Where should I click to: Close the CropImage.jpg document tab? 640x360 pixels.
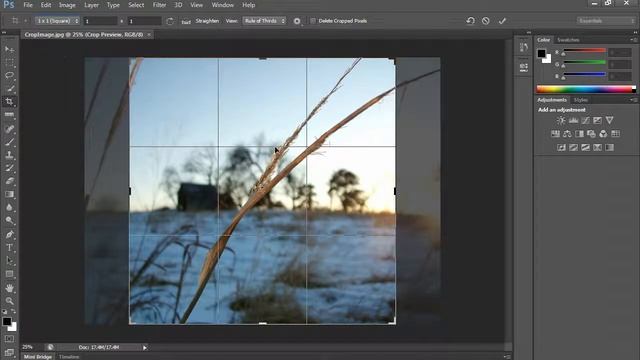[x=149, y=35]
